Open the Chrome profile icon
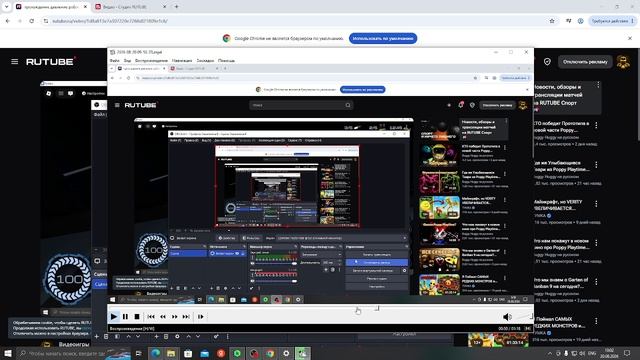This screenshot has width=640, height=360. pos(580,21)
